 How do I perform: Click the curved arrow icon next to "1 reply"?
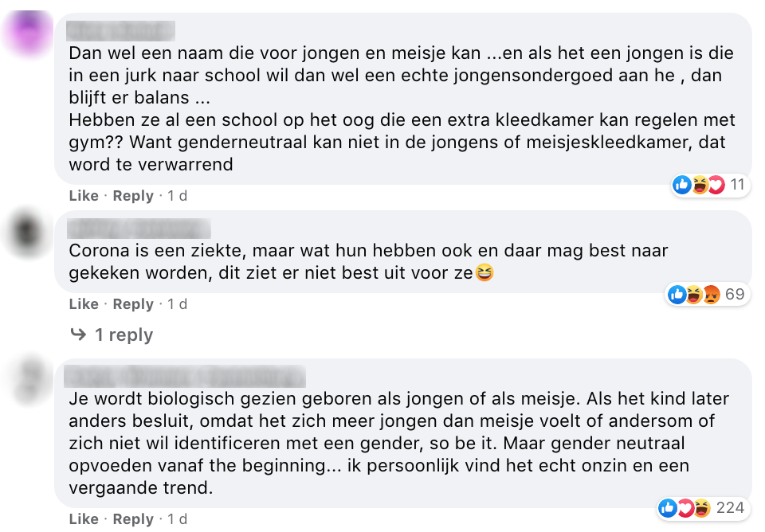click(x=78, y=334)
